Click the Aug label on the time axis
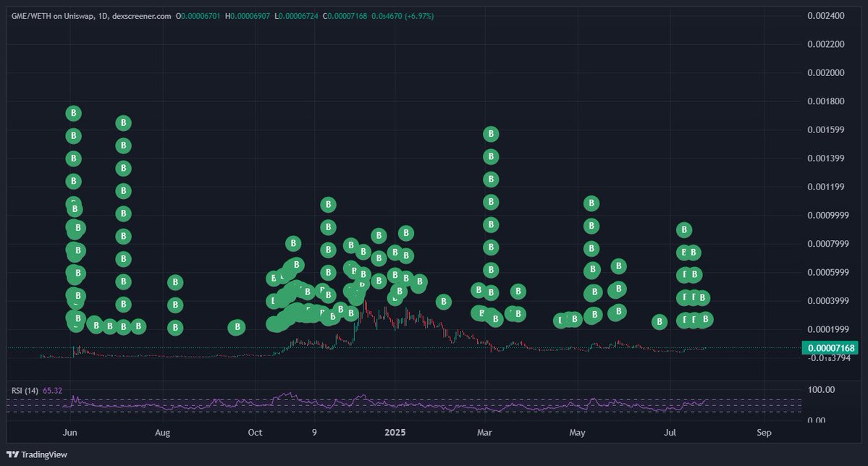The height and width of the screenshot is (466, 868). click(x=162, y=432)
